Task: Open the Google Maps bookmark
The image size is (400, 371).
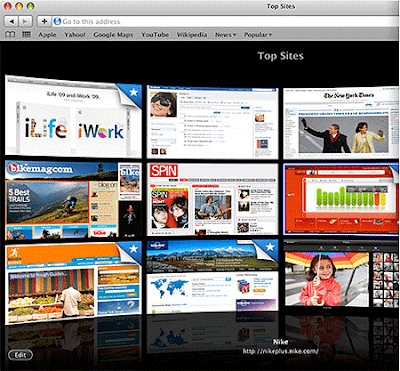Action: coord(113,35)
